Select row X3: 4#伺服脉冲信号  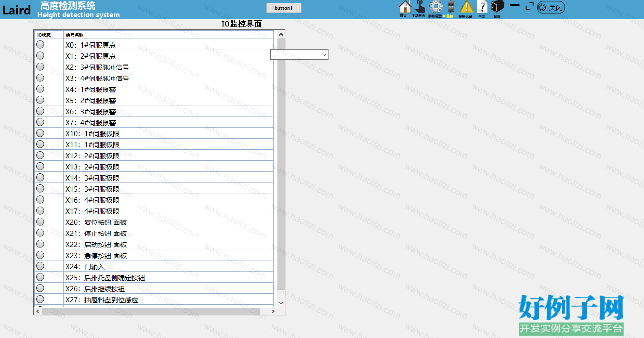[x=154, y=78]
